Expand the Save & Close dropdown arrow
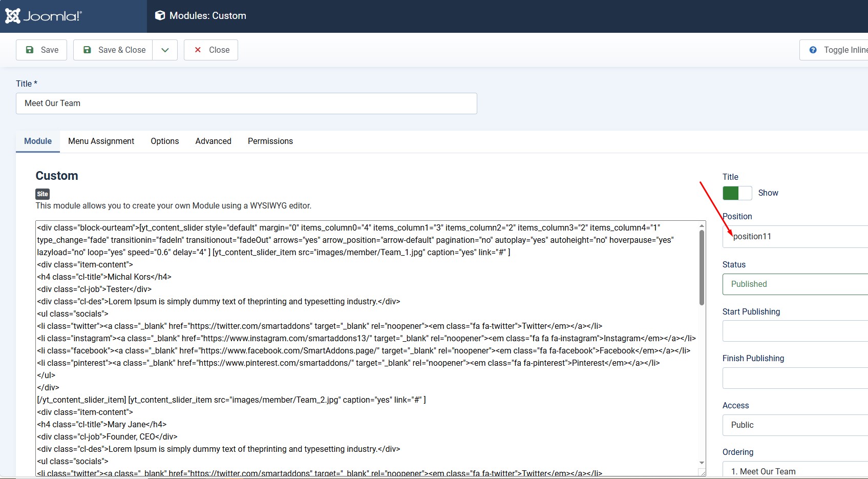The height and width of the screenshot is (479, 868). (165, 50)
